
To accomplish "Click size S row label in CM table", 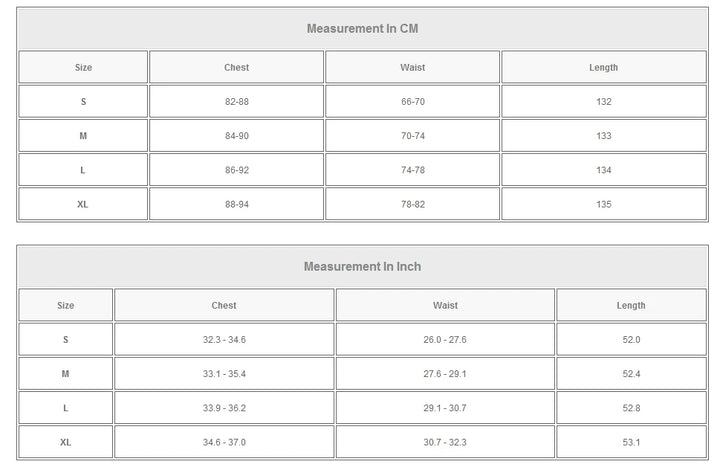I will click(x=83, y=102).
